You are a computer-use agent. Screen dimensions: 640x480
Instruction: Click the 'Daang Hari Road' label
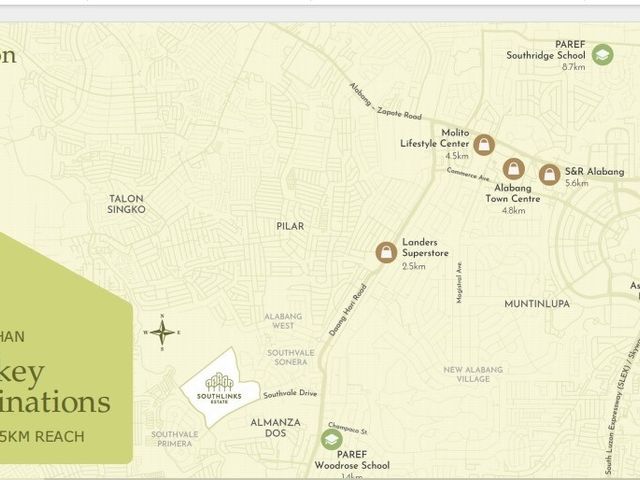(x=348, y=310)
